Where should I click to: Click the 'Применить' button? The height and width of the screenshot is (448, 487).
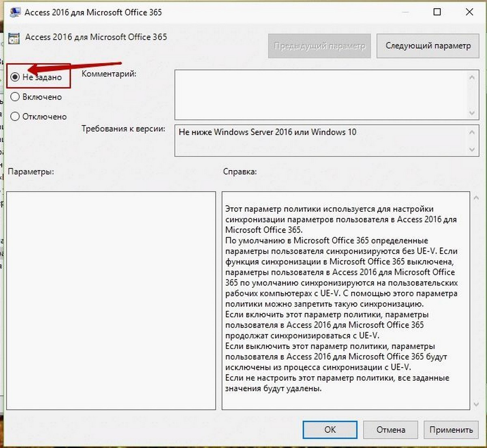click(451, 430)
